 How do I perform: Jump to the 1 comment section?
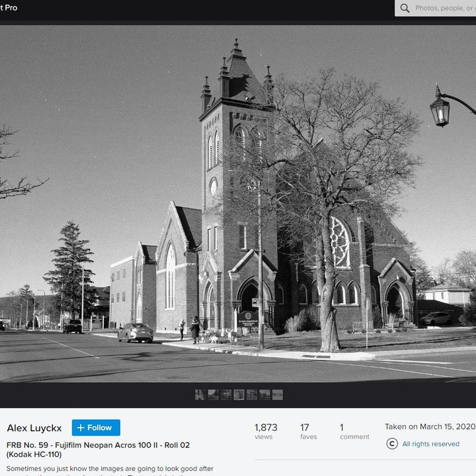pyautogui.click(x=354, y=432)
